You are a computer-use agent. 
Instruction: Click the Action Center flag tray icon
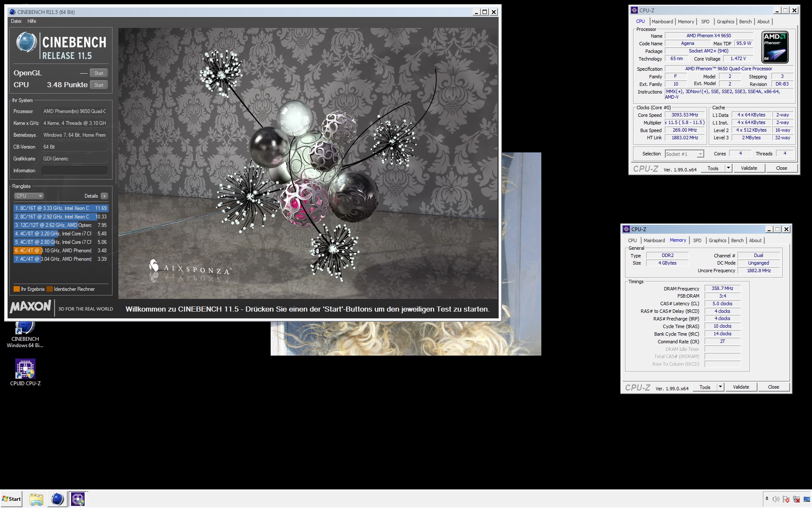[x=786, y=499]
